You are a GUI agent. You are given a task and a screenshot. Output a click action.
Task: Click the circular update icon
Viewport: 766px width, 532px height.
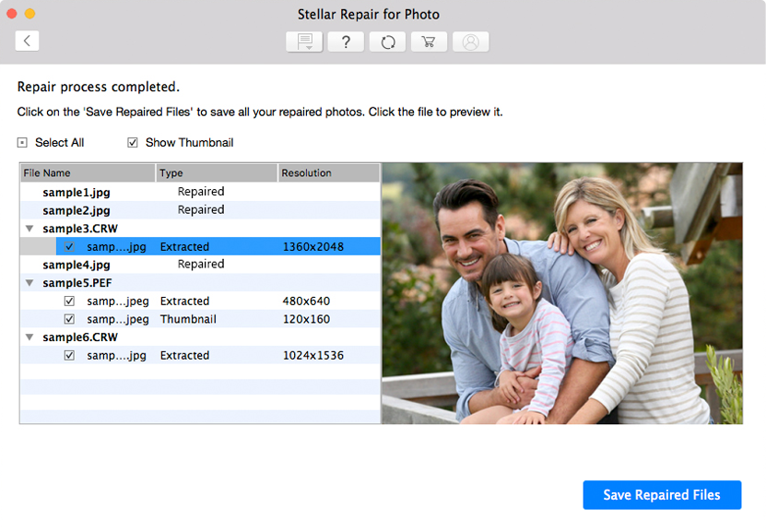point(387,42)
